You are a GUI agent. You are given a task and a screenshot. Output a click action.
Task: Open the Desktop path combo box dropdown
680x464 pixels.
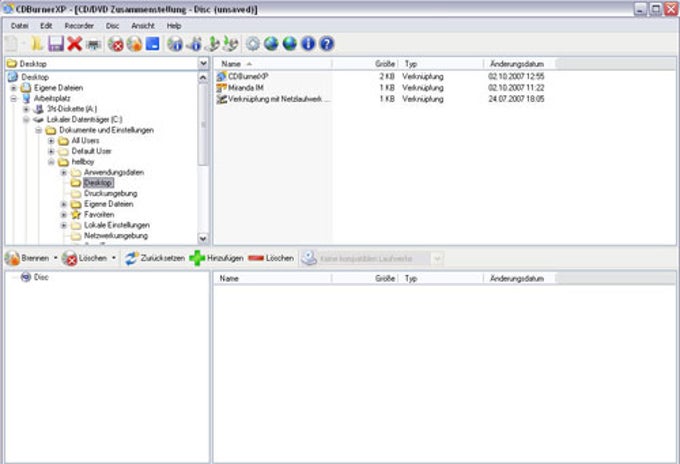click(203, 64)
